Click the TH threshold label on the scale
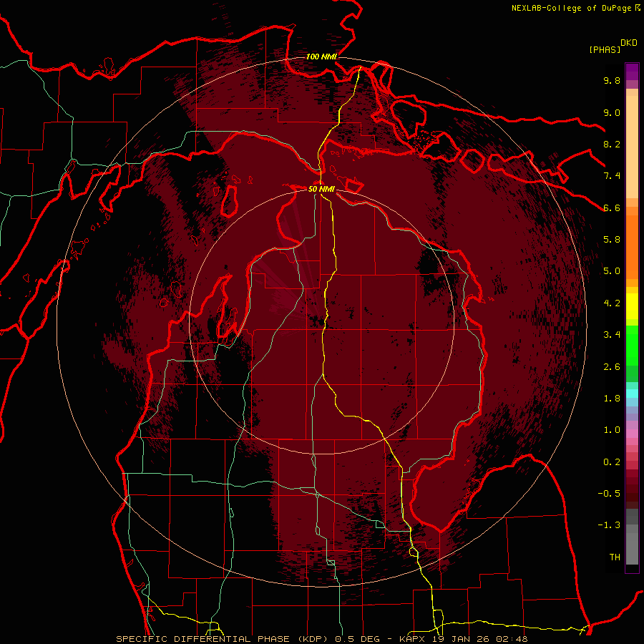The width and height of the screenshot is (644, 644). pyautogui.click(x=615, y=557)
